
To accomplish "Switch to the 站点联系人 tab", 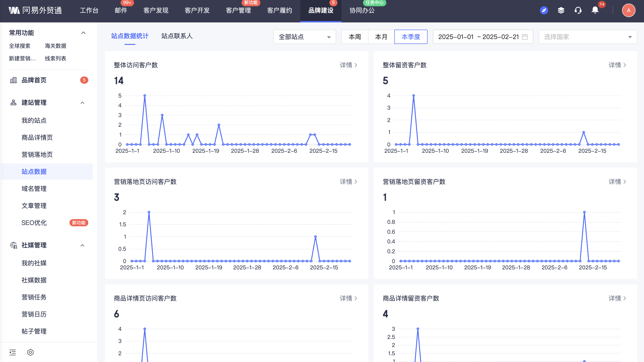I will [177, 36].
